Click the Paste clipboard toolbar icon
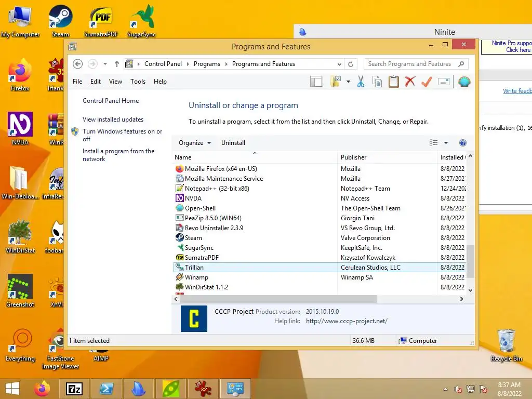 pos(394,82)
